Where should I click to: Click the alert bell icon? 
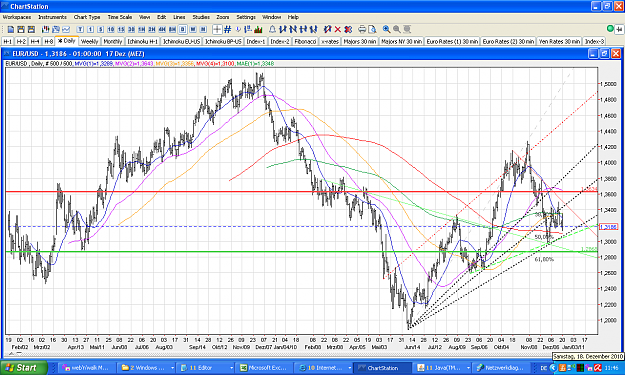tap(272, 29)
